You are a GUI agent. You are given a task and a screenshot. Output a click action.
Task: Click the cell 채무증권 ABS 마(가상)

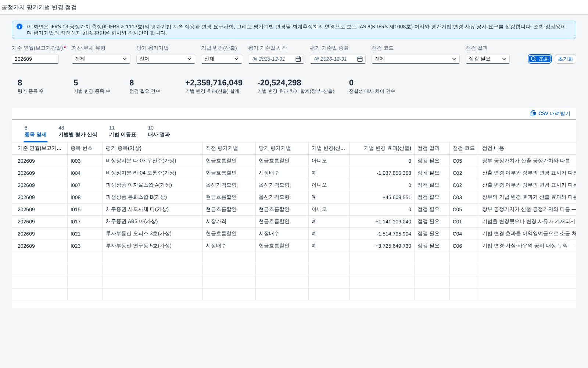point(153,222)
